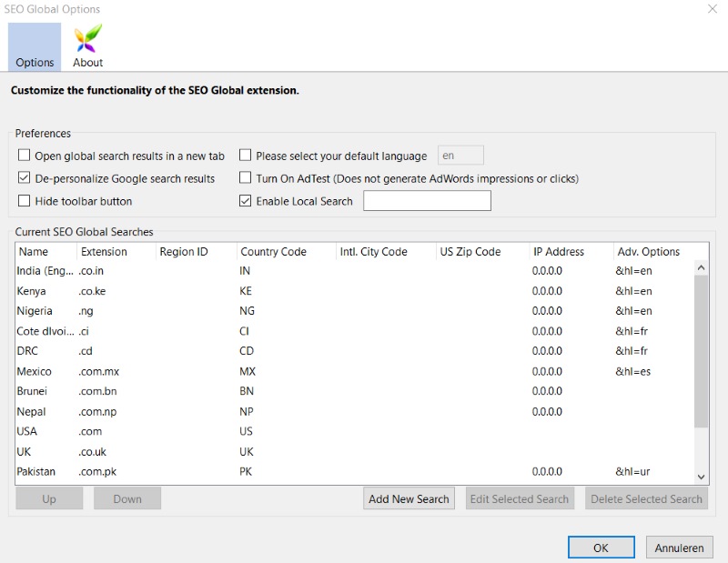Click the MX country code cell
This screenshot has height=563, width=728.
[x=248, y=371]
